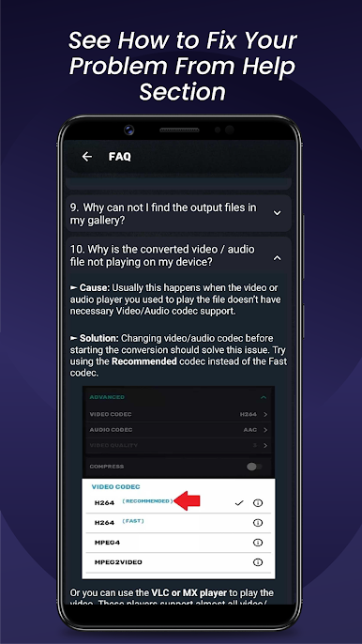Click the FAQ screen title

120,157
